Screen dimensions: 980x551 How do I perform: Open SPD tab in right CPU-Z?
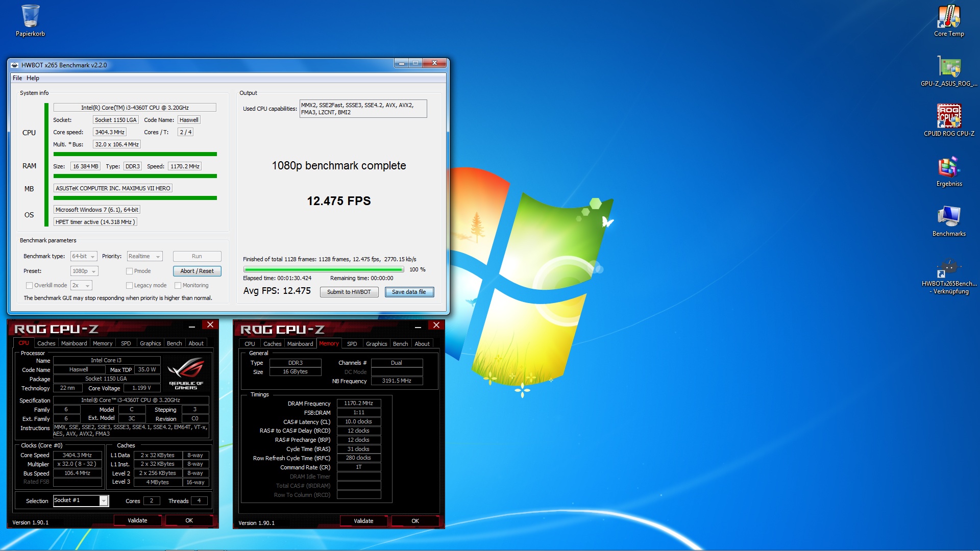tap(352, 344)
